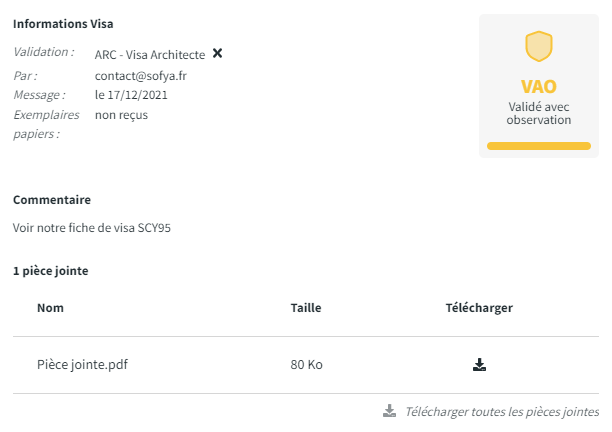Click the yellow VAO status bar
Image resolution: width=612 pixels, height=432 pixels.
[538, 146]
